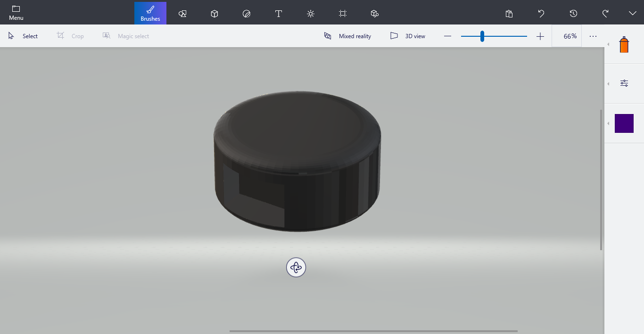Open the 3D library
The image size is (644, 334).
[374, 13]
